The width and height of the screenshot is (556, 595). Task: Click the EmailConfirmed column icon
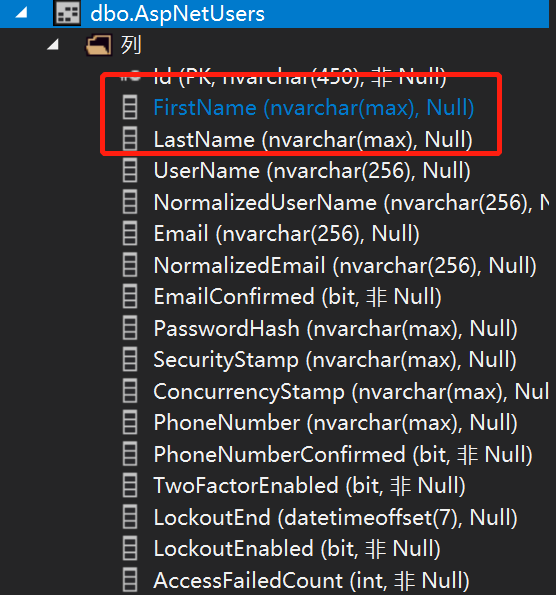(x=130, y=297)
